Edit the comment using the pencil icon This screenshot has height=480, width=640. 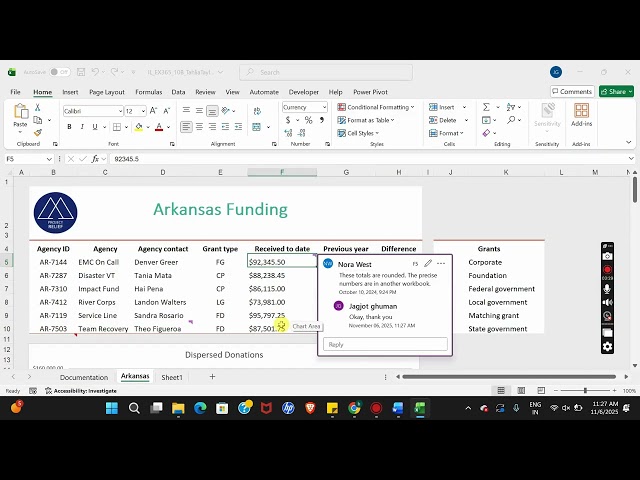click(428, 263)
